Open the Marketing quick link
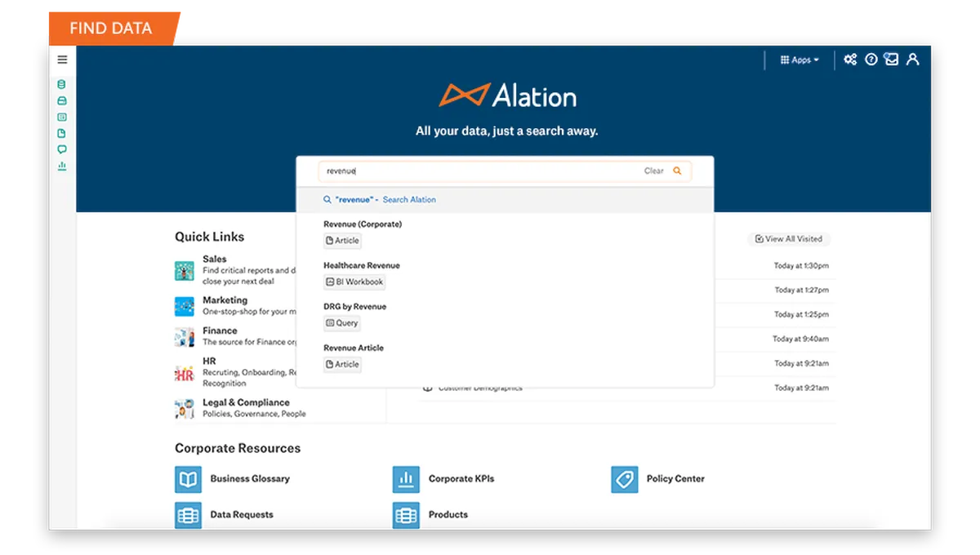 (x=225, y=300)
